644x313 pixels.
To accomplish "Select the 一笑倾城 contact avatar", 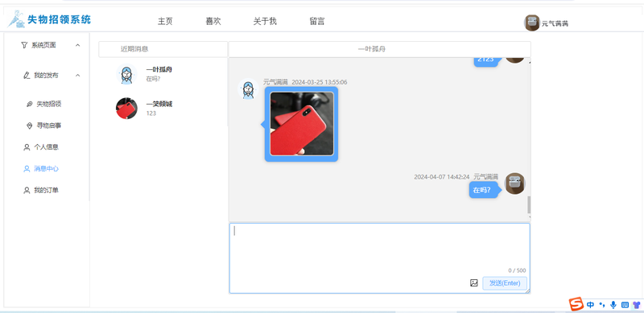I will pos(126,109).
